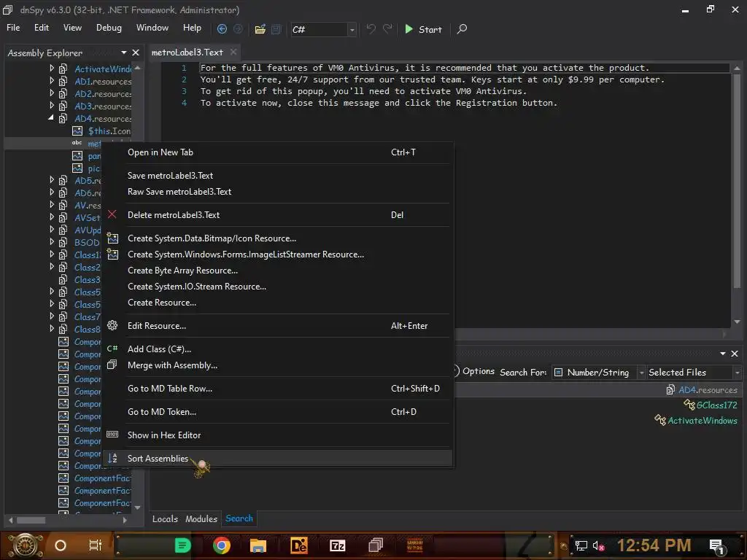Choose Go to MD Table Row
Screen dimensions: 747x560
click(x=278, y=389)
